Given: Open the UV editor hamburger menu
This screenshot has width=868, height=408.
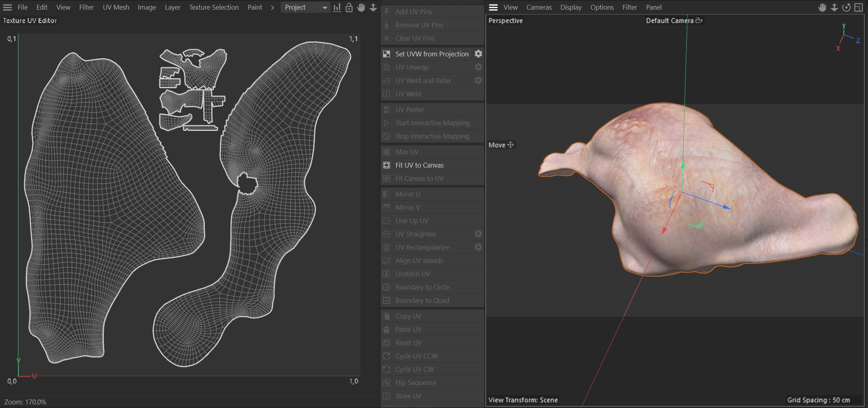Looking at the screenshot, I should [x=7, y=7].
